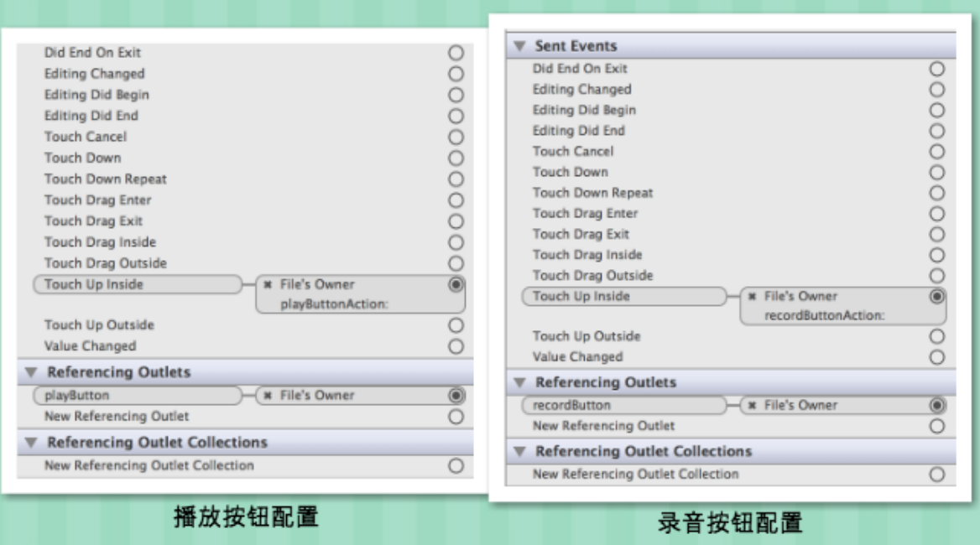
Task: Click playButtonAction: File's Owner connection
Action: pos(361,294)
